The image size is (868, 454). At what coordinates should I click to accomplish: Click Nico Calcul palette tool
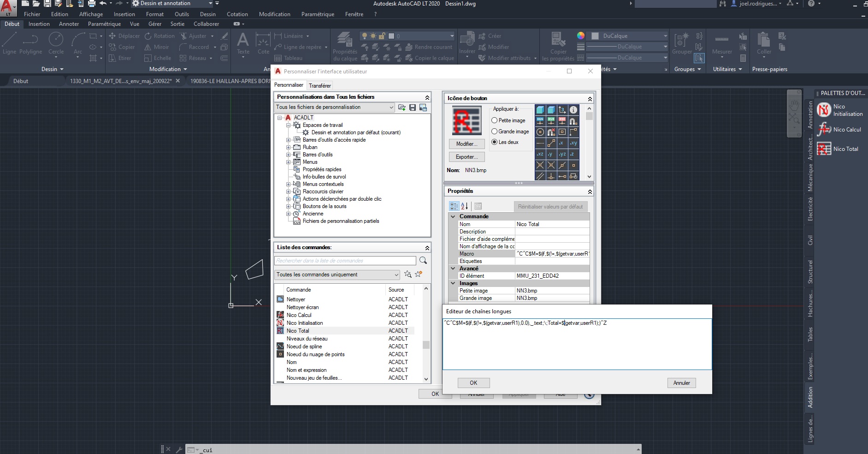point(839,130)
